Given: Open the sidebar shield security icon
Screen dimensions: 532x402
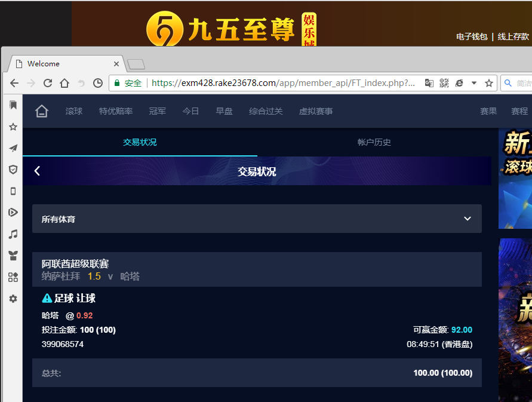Looking at the screenshot, I should pyautogui.click(x=13, y=170).
